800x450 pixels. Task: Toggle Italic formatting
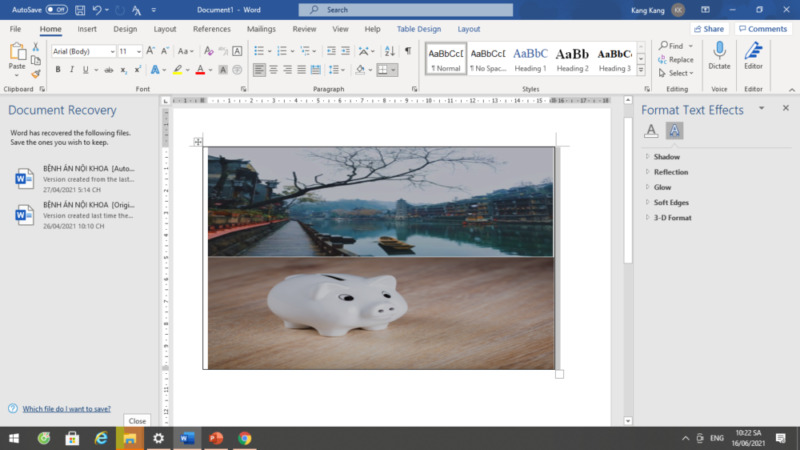(x=72, y=70)
